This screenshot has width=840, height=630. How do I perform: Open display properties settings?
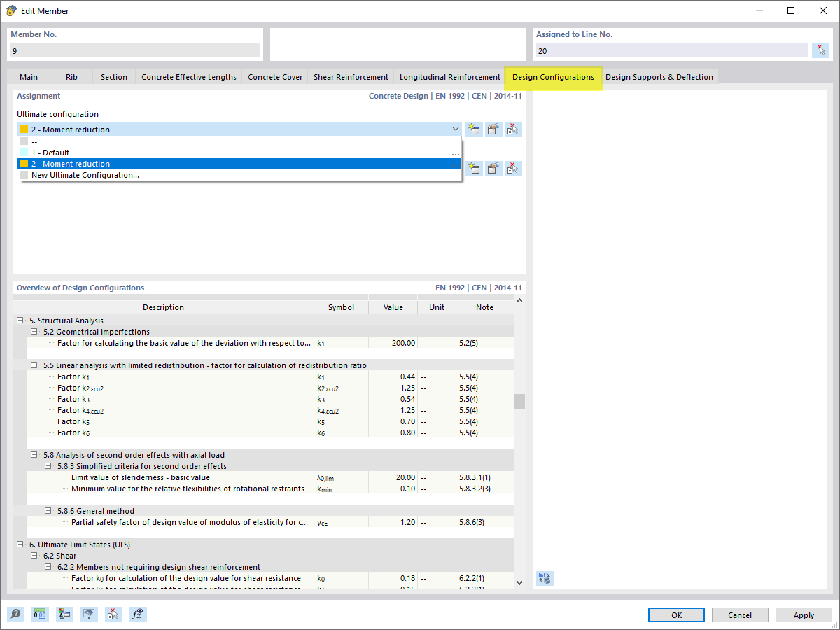[64, 614]
